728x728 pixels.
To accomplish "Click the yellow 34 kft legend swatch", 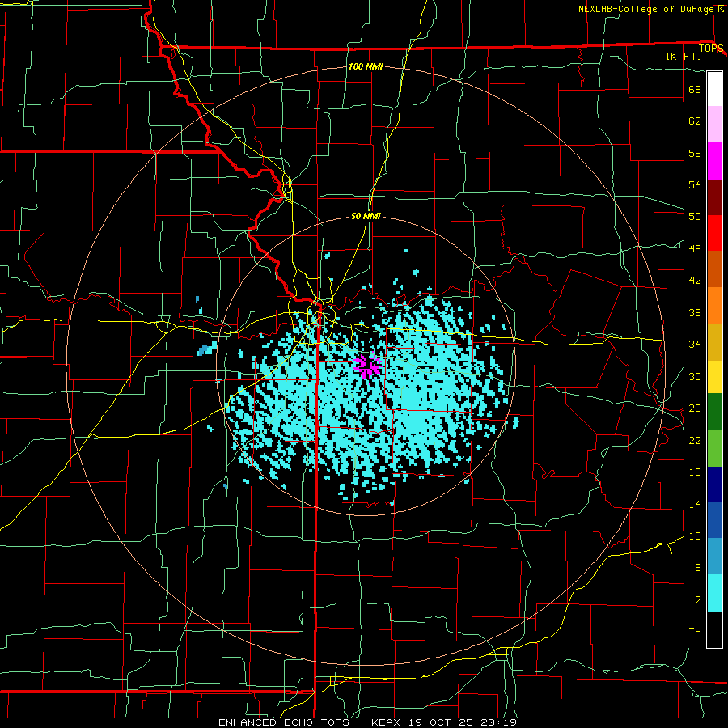I will tap(714, 377).
